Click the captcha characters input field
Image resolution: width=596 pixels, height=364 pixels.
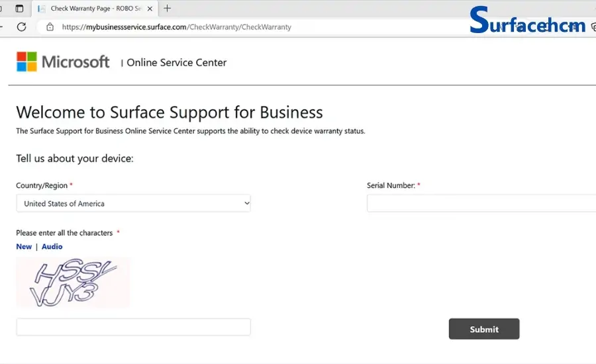[133, 327]
